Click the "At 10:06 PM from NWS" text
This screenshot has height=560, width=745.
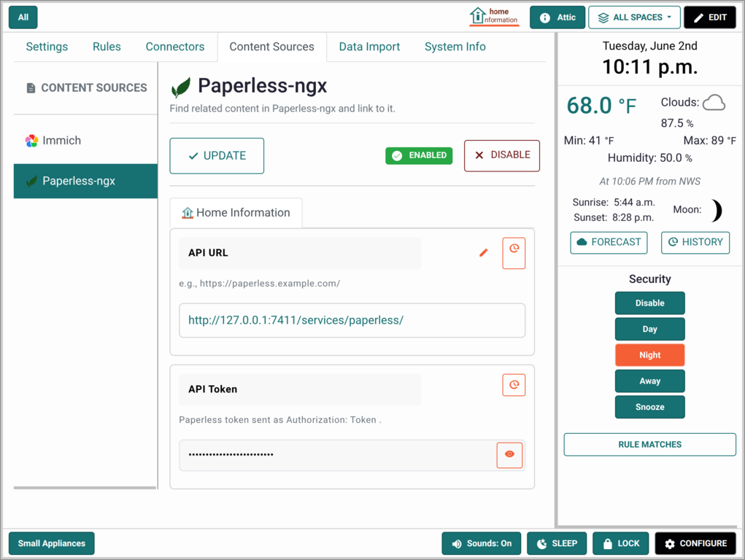[650, 182]
